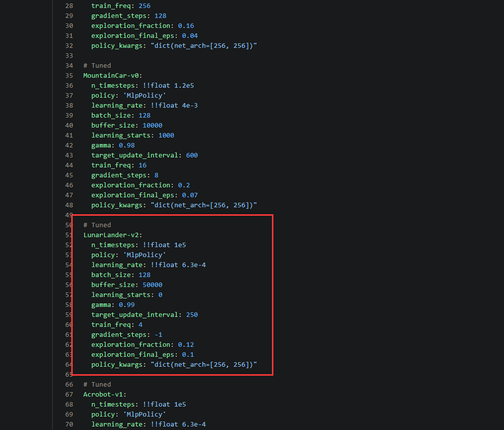Click line number 35 in the gutter

click(69, 75)
